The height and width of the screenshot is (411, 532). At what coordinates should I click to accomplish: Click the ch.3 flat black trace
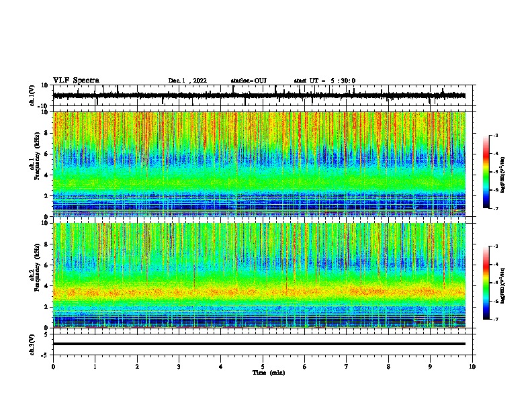259,344
